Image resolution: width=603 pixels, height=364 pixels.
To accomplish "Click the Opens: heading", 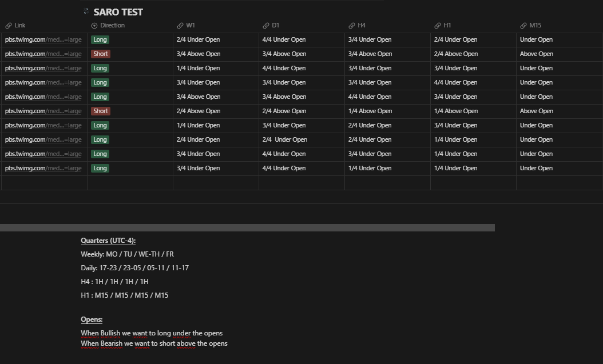I will click(92, 319).
